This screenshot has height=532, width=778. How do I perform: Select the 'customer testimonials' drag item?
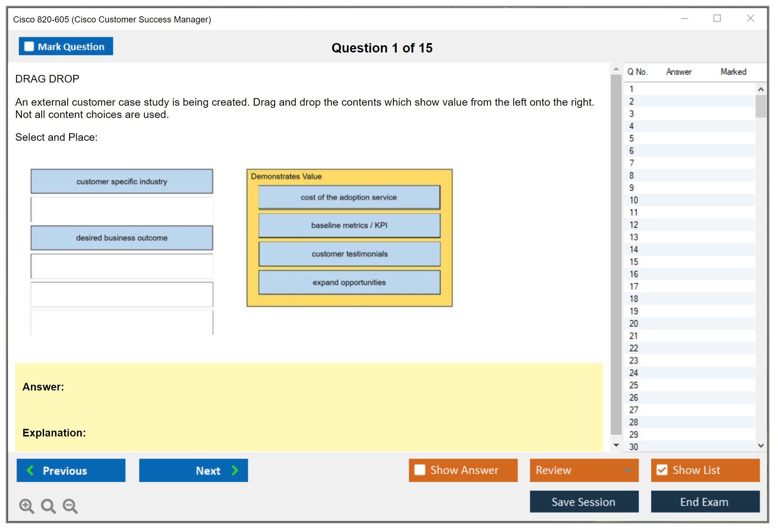pyautogui.click(x=349, y=254)
